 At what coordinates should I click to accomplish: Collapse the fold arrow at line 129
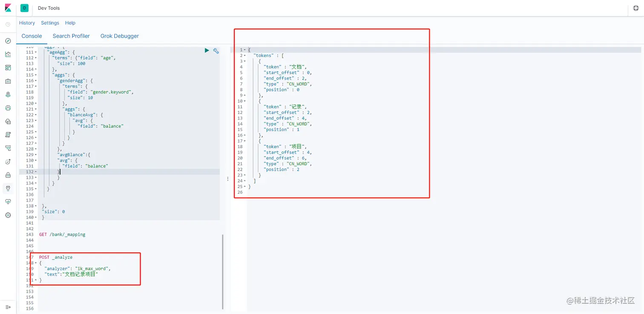36,155
